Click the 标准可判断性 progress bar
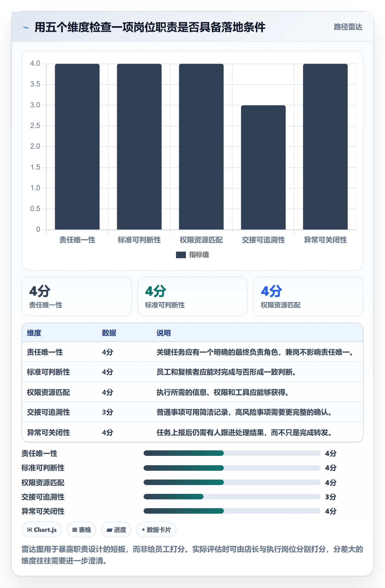The width and height of the screenshot is (385, 588). (x=232, y=468)
